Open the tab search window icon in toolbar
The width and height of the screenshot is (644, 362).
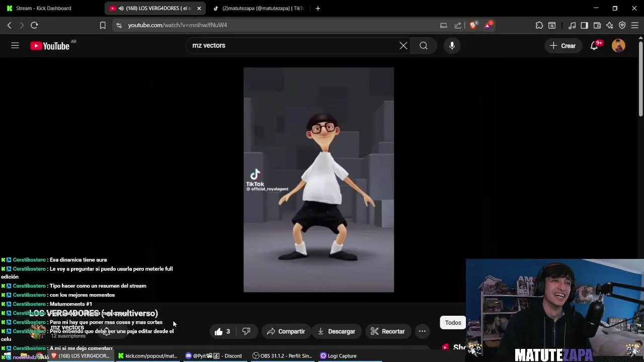552,25
